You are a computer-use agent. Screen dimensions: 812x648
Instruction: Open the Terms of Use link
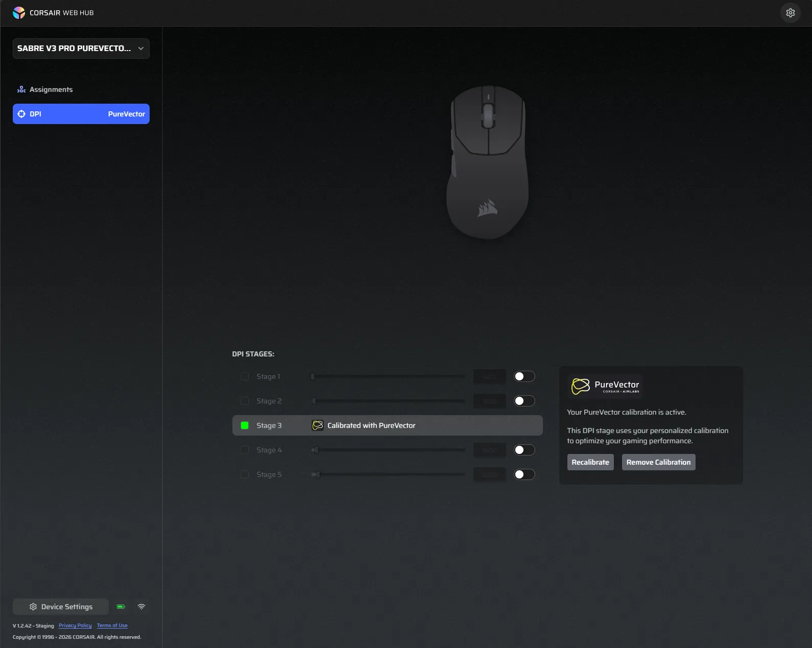[x=112, y=626]
